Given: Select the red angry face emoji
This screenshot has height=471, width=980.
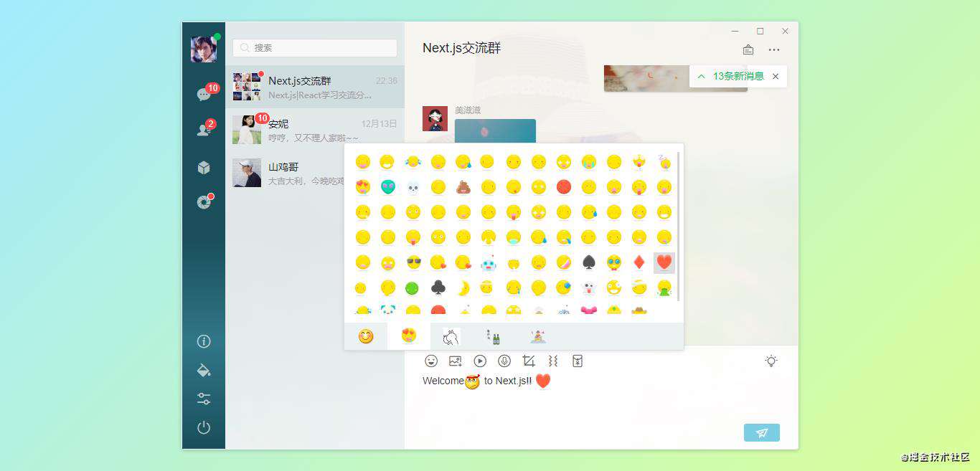Looking at the screenshot, I should pyautogui.click(x=564, y=188).
